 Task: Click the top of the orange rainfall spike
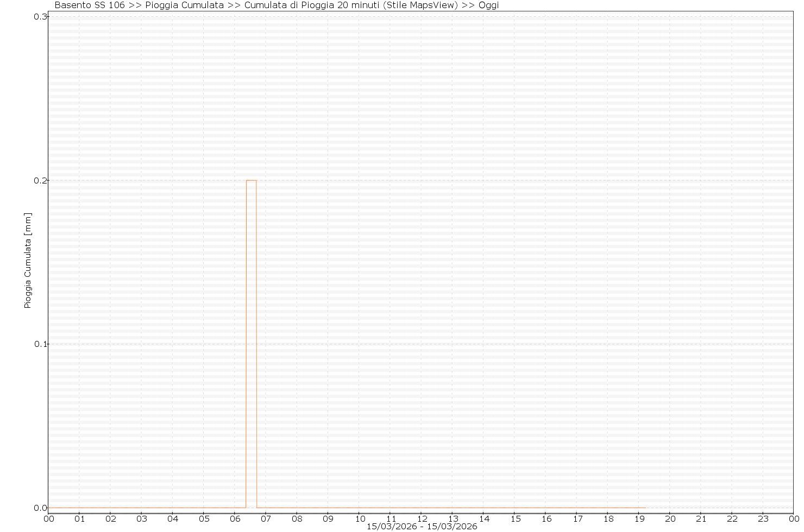coord(251,180)
